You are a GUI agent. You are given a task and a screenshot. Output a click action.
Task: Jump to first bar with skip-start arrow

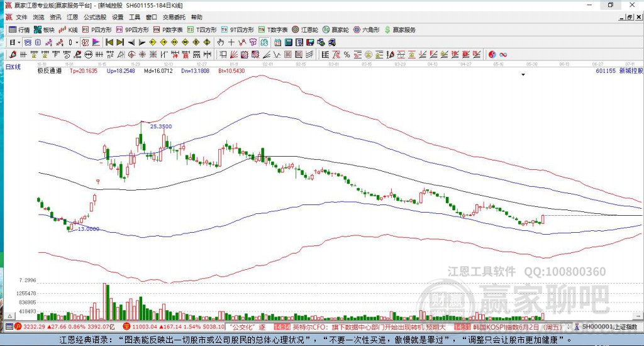109,42
